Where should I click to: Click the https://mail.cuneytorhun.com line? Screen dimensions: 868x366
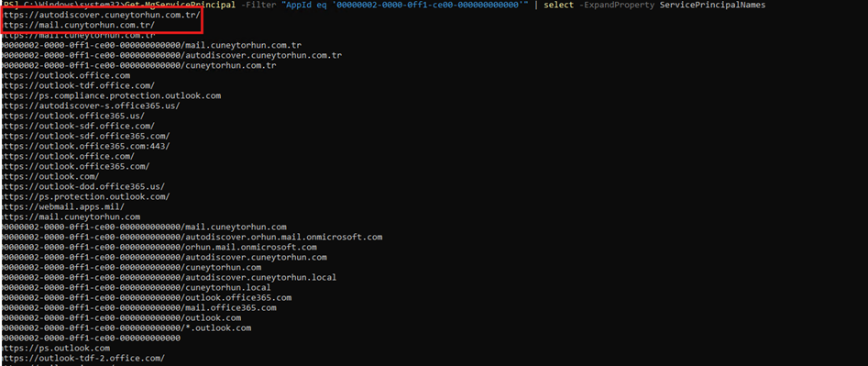point(71,216)
